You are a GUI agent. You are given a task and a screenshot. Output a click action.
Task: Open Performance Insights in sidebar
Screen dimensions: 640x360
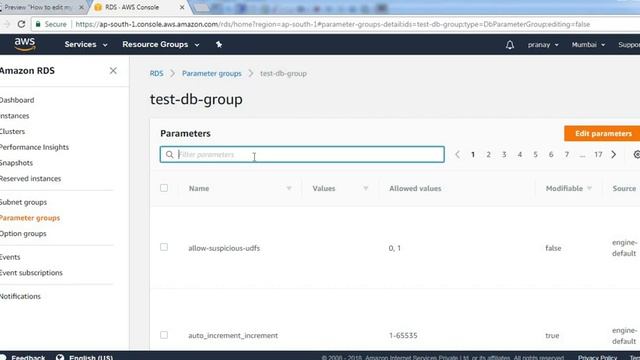(x=34, y=147)
